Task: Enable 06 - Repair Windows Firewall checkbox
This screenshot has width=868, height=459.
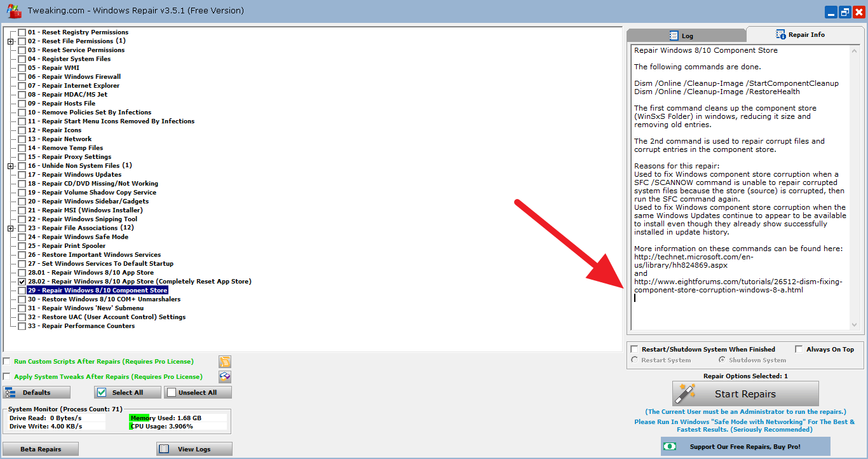Action: click(22, 77)
